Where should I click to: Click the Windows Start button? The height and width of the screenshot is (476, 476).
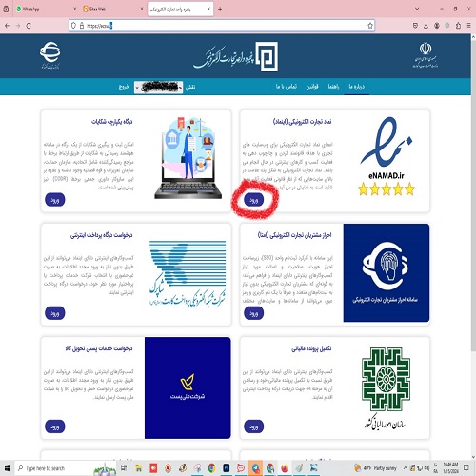(7, 468)
